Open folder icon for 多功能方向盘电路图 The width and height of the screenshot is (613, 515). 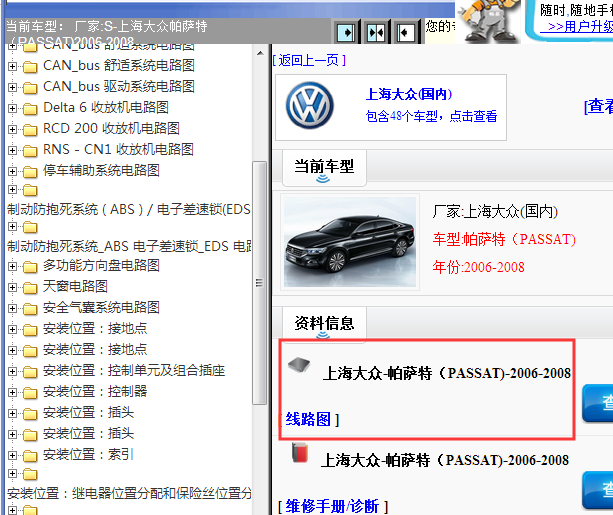coord(30,267)
